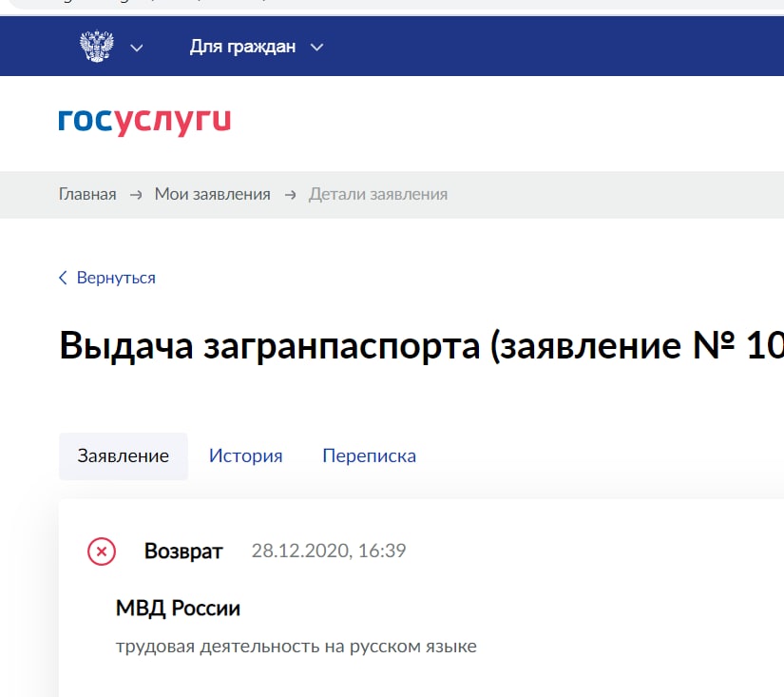Click the red cross 'Возврат' status icon
This screenshot has height=697, width=784.
pos(102,552)
